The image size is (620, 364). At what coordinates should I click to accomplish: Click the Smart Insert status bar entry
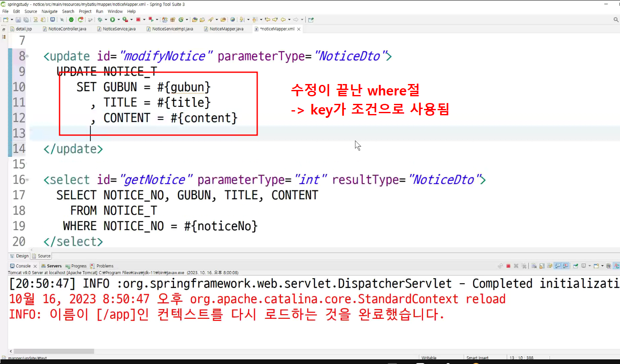pyautogui.click(x=477, y=358)
